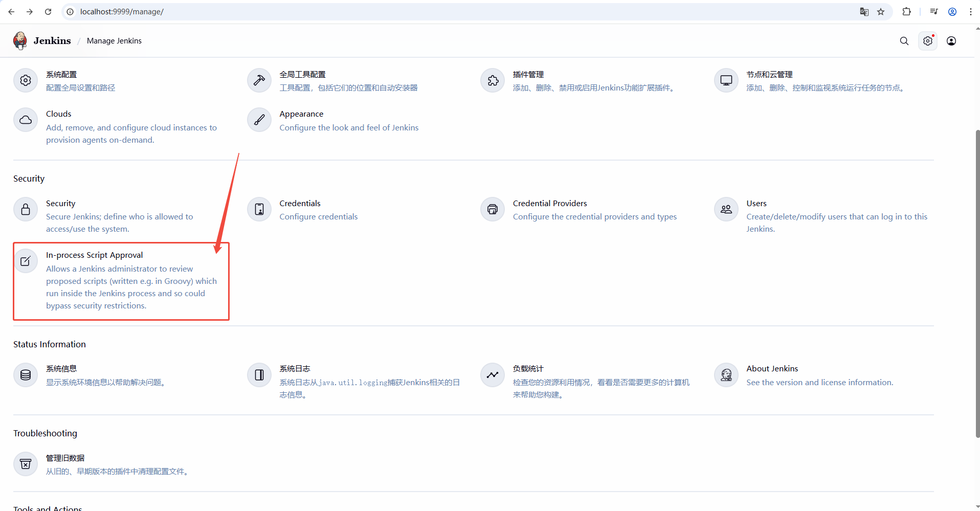Click the plugin manager puzzle piece icon
980x511 pixels.
coord(493,80)
